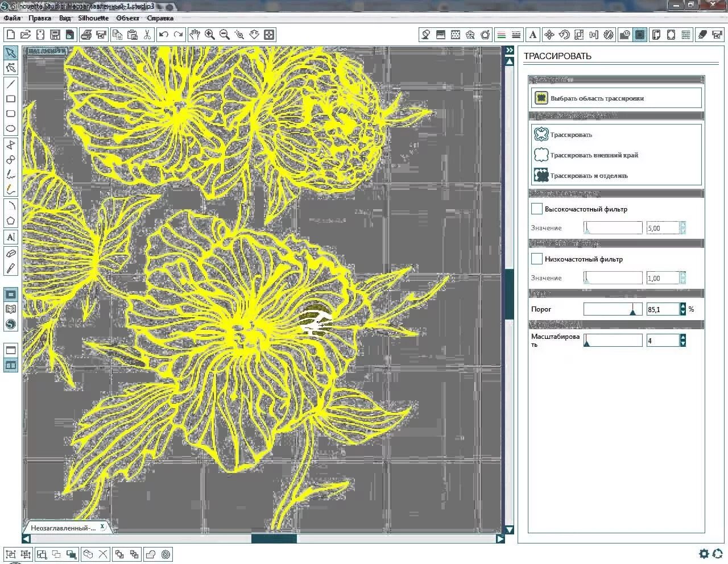Select the Eraser tool in left toolbar
Viewport: 728px width, 564px height.
[11, 254]
